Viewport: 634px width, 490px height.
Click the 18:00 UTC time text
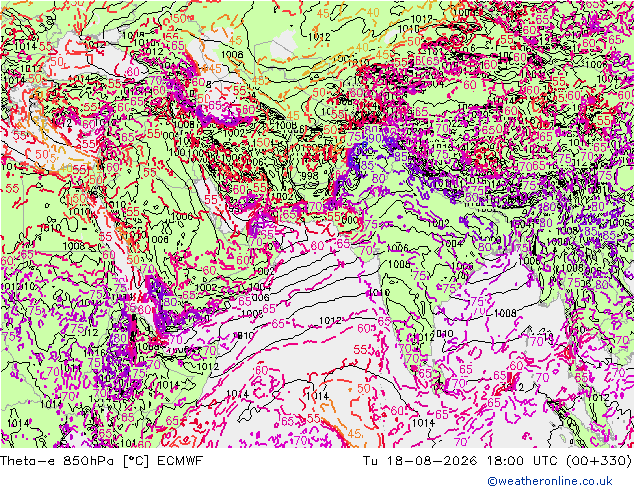[521, 460]
